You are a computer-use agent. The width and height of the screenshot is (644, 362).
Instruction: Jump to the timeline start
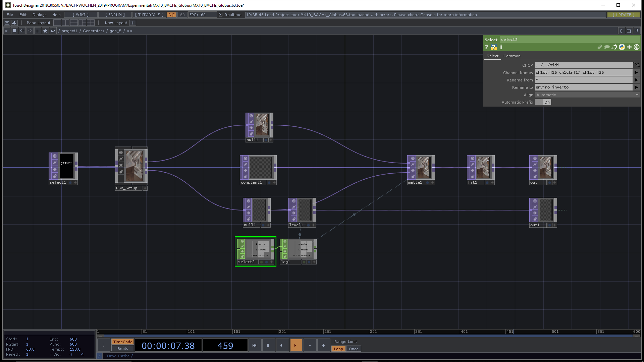pos(254,345)
